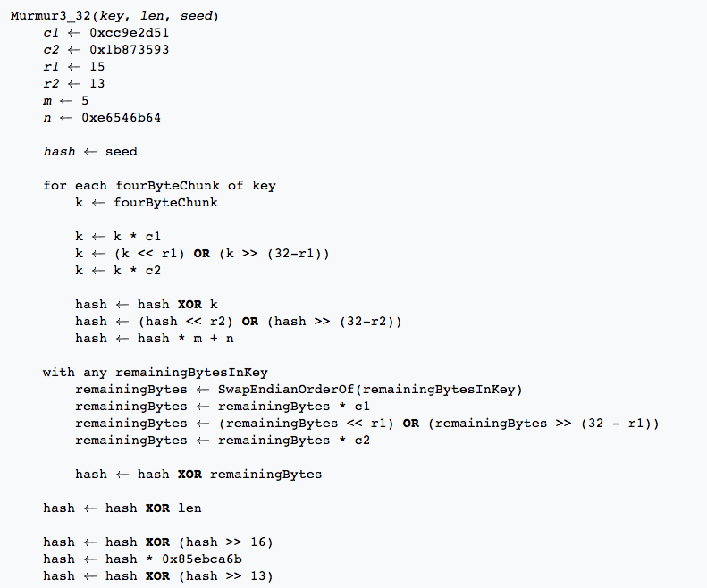Click the constant 0xcc9e2d51
Screen dimensions: 707x588
pyautogui.click(x=129, y=33)
